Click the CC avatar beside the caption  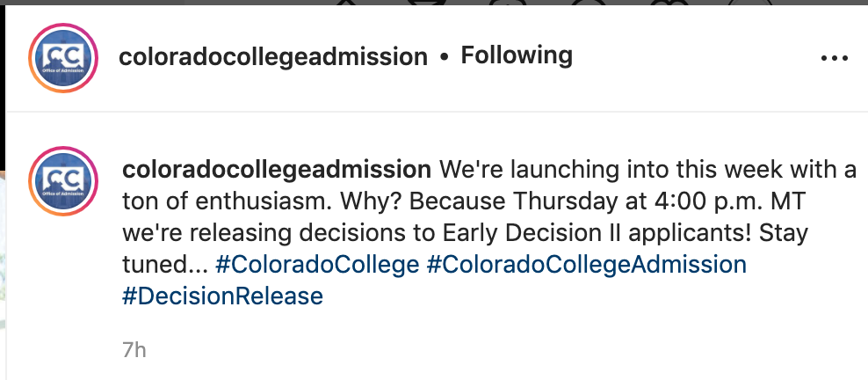[63, 180]
